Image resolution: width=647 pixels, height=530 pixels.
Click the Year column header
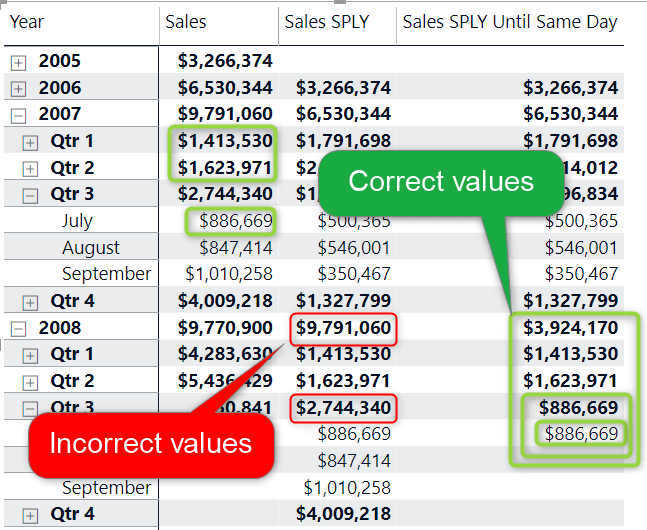pyautogui.click(x=27, y=22)
